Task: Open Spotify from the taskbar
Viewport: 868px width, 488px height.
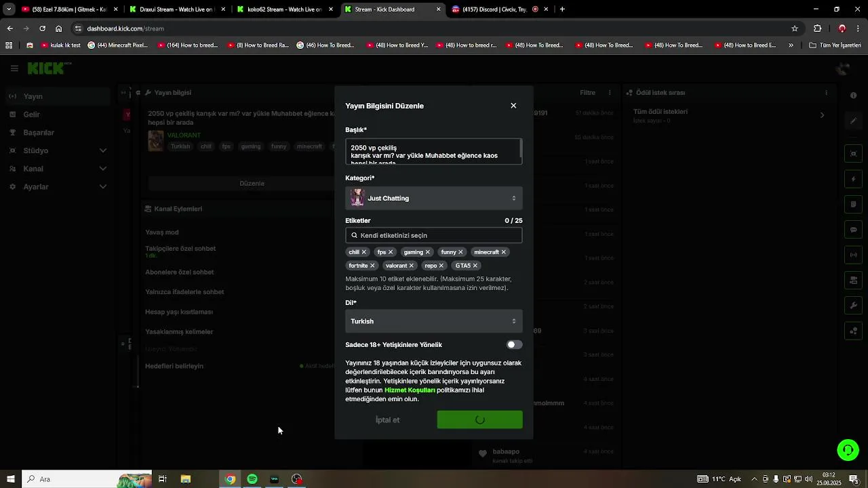Action: coord(252,479)
